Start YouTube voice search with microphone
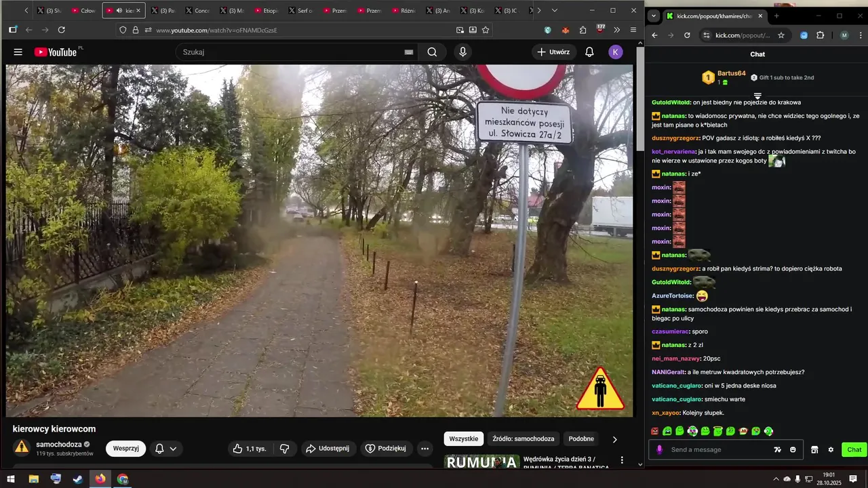The image size is (868, 488). click(x=463, y=52)
